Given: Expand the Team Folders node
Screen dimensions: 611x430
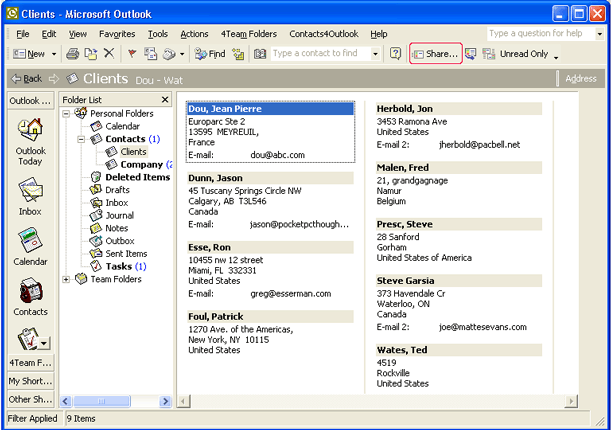Looking at the screenshot, I should 67,279.
